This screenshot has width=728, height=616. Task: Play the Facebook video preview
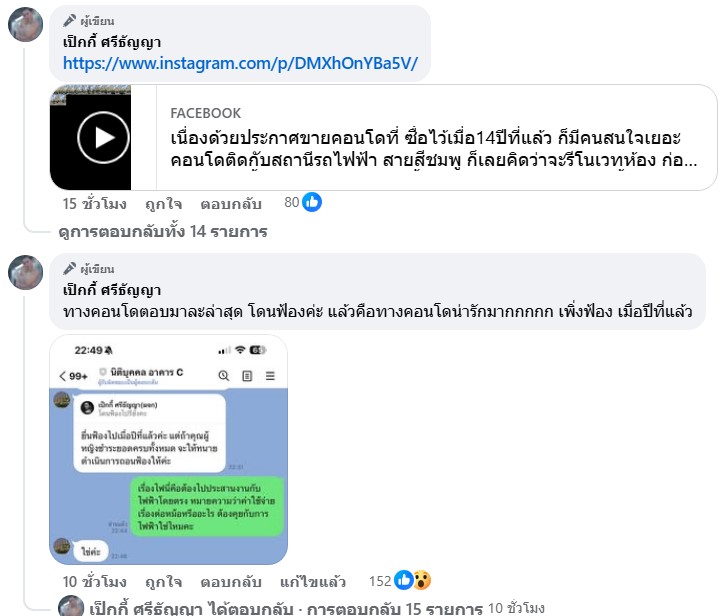(x=103, y=137)
